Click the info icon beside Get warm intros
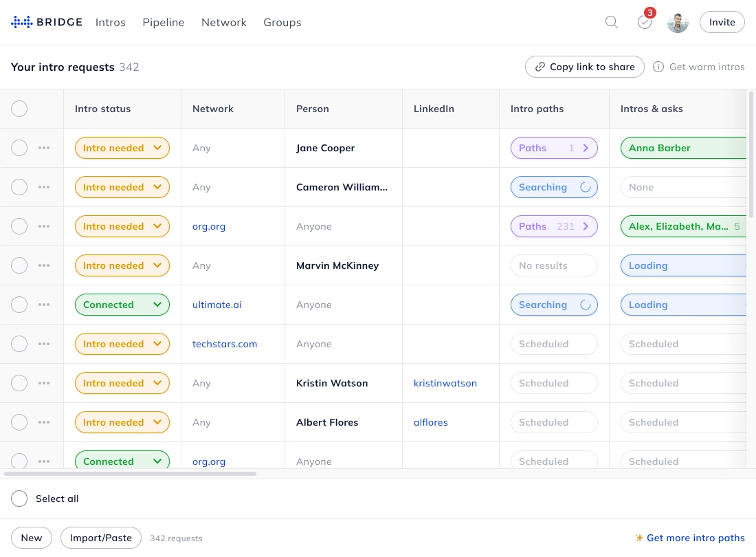Screen dimensions: 756x557 click(x=658, y=67)
